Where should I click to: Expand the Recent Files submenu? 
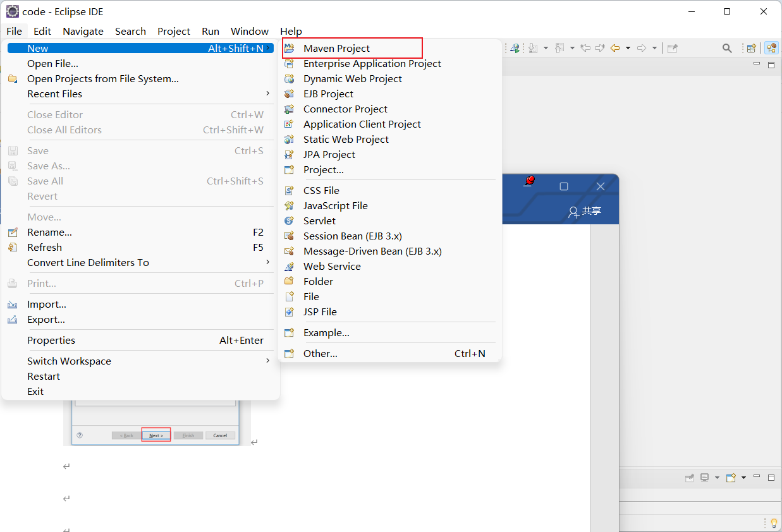point(140,94)
